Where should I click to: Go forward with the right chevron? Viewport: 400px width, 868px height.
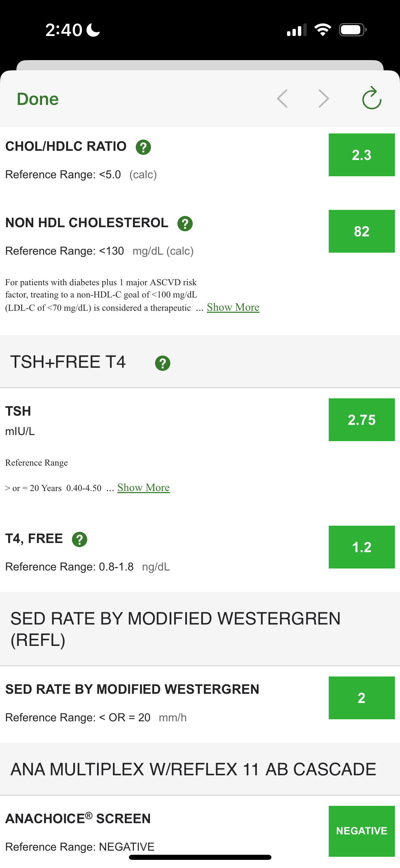[x=324, y=99]
